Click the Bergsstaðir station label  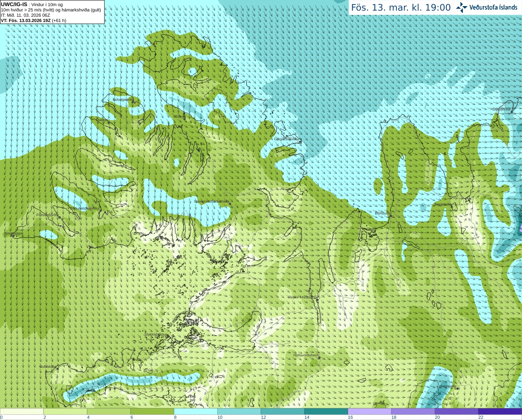coord(442,204)
